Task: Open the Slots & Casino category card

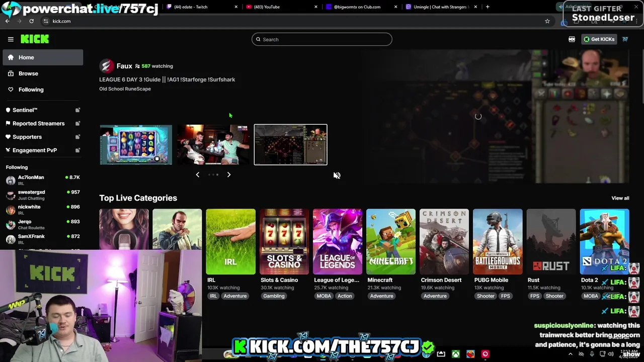Action: pyautogui.click(x=284, y=242)
